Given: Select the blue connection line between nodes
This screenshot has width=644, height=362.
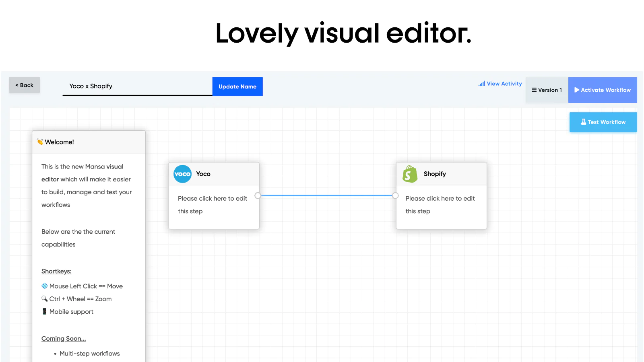Looking at the screenshot, I should tap(326, 195).
